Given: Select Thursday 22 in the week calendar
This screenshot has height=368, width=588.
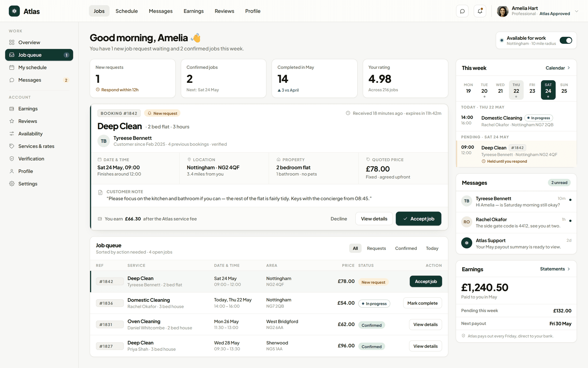Looking at the screenshot, I should click(516, 90).
